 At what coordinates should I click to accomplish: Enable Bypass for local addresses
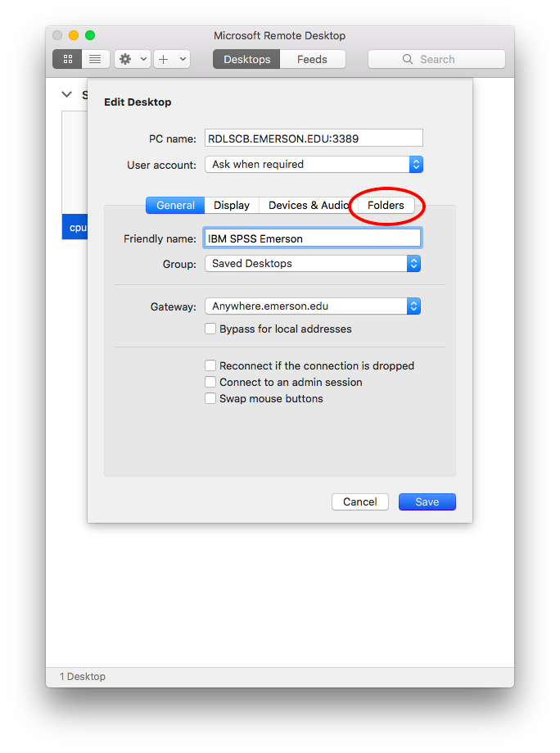click(210, 329)
